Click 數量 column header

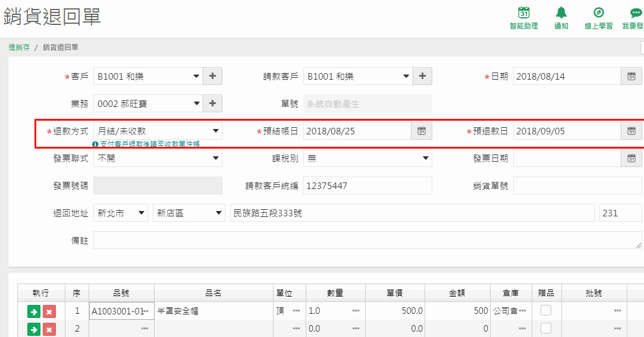335,293
